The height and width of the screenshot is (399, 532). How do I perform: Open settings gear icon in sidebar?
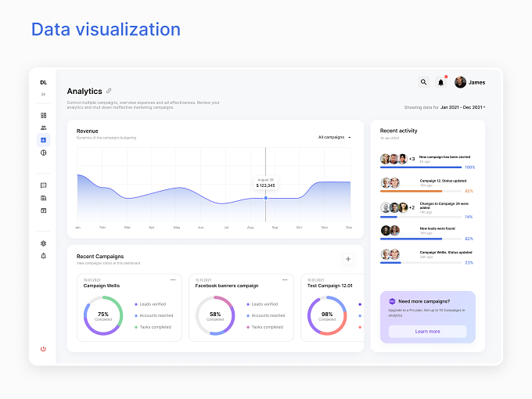44,243
